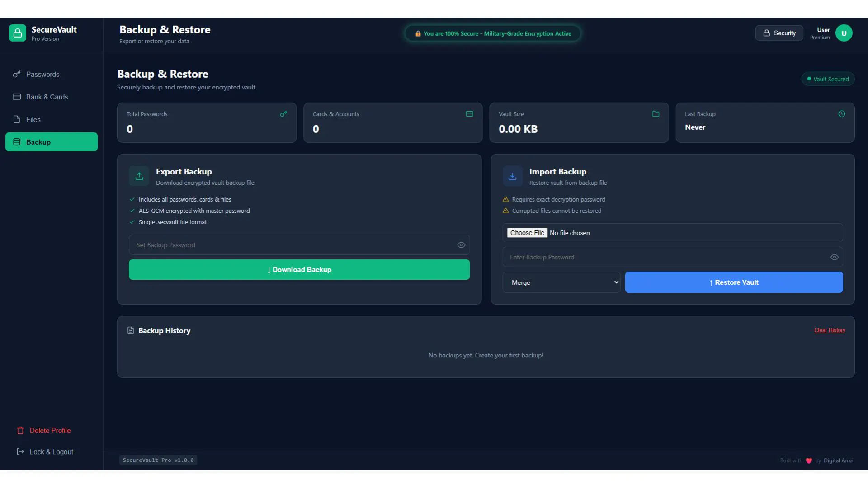Toggle visibility of Set Backup Password
Screen dimensions: 868x488
[461, 245]
